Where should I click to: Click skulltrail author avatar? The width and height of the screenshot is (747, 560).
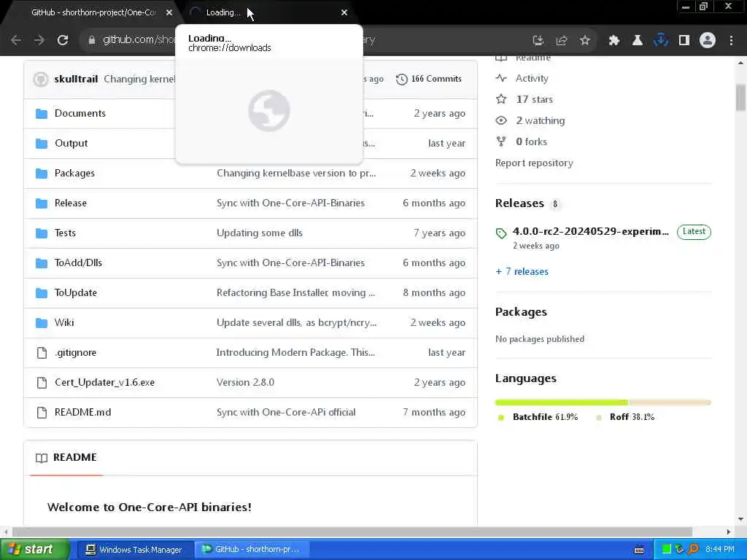tap(41, 79)
